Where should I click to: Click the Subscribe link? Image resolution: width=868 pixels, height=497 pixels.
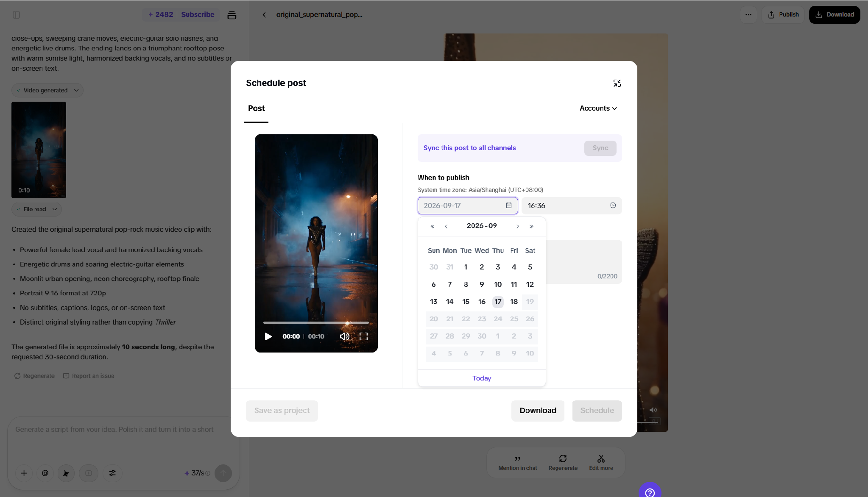[198, 14]
